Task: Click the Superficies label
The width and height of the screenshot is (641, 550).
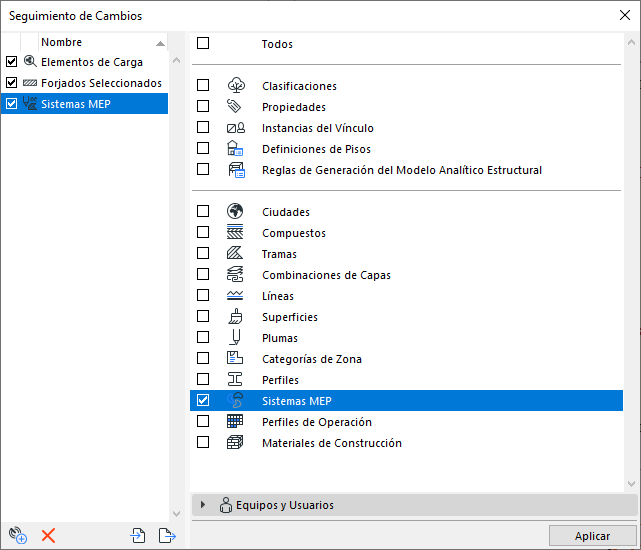Action: pyautogui.click(x=290, y=317)
